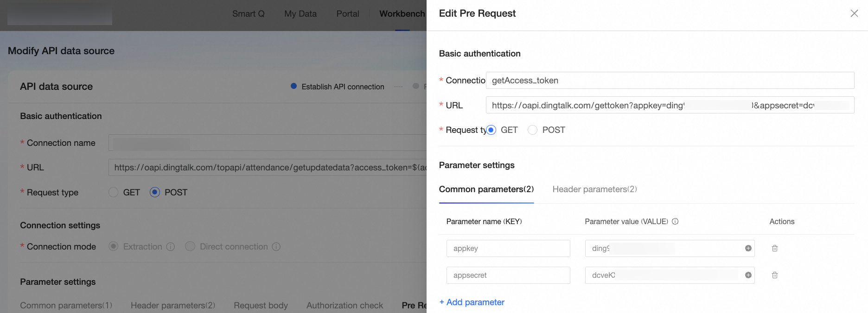Close the Edit Pre Request panel

[x=854, y=13]
